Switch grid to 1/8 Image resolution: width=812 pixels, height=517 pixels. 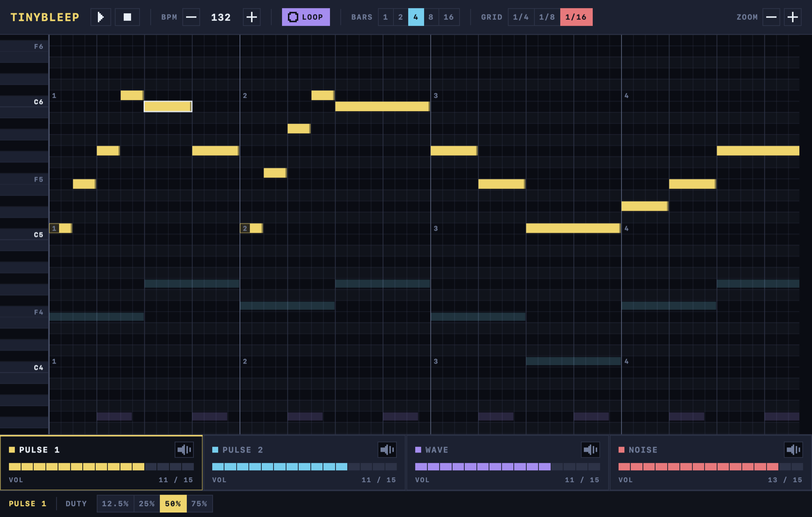coord(547,17)
